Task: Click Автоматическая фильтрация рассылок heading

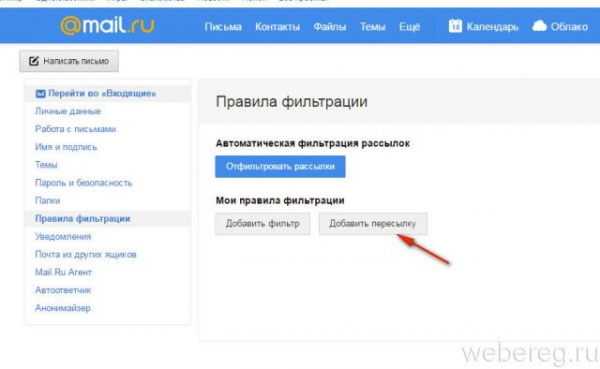Action: click(313, 144)
